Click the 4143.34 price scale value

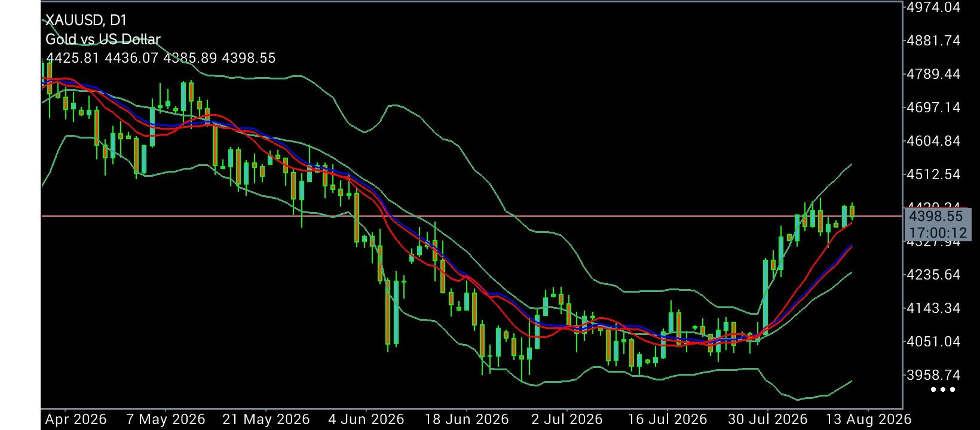coord(933,308)
